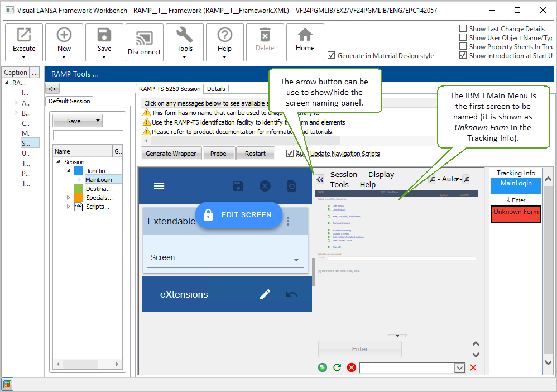Click the Restart button
The image size is (557, 392).
coord(255,154)
